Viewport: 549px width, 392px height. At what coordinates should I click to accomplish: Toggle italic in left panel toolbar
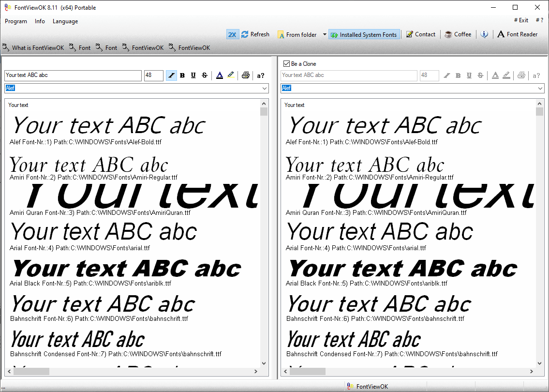point(171,75)
